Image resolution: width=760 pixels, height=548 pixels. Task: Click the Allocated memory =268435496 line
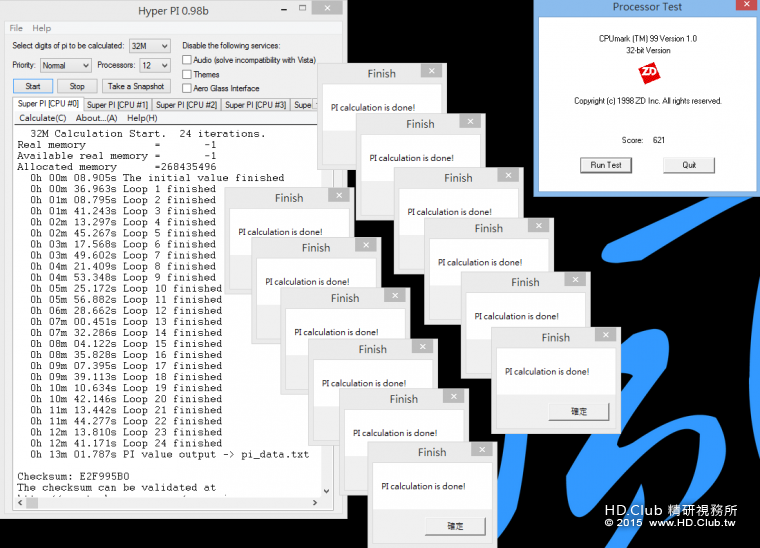click(x=116, y=167)
